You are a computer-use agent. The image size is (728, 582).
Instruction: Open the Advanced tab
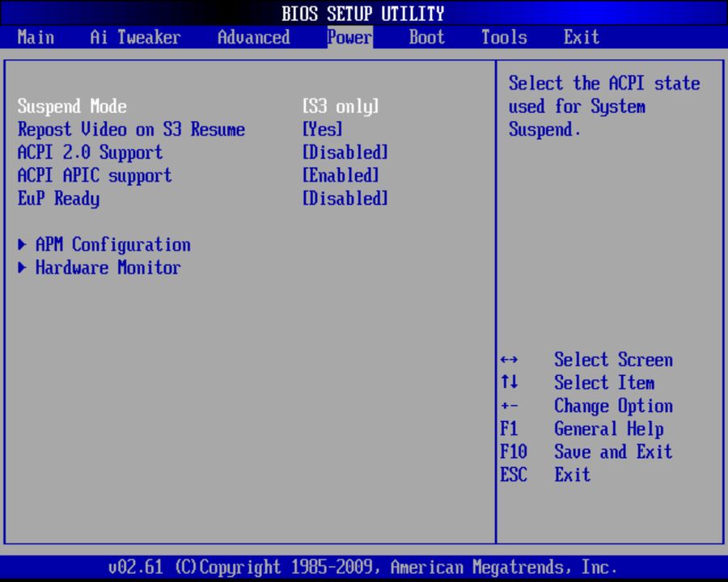[253, 37]
